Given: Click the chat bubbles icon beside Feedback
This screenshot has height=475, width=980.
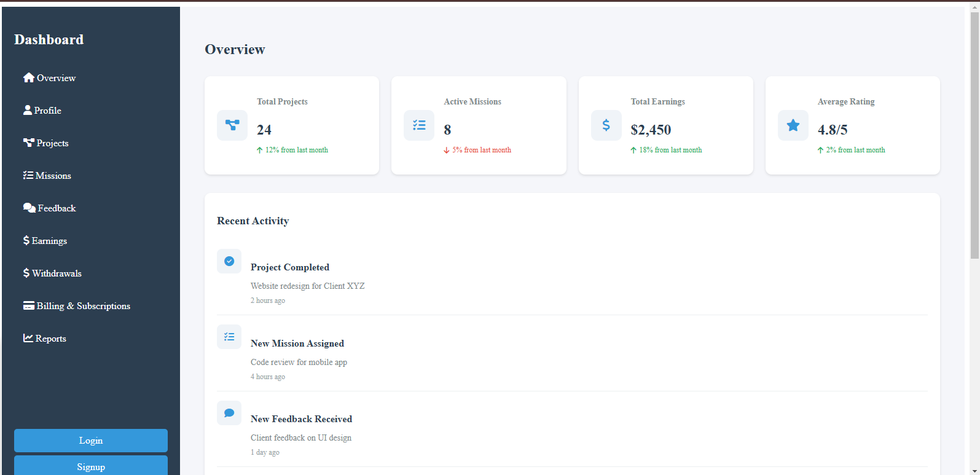Looking at the screenshot, I should tap(29, 208).
